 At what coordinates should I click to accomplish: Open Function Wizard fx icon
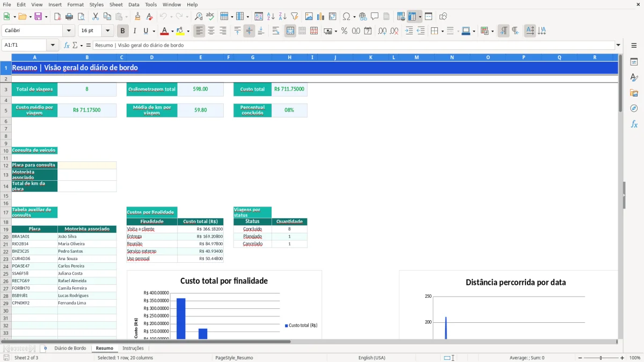(67, 45)
